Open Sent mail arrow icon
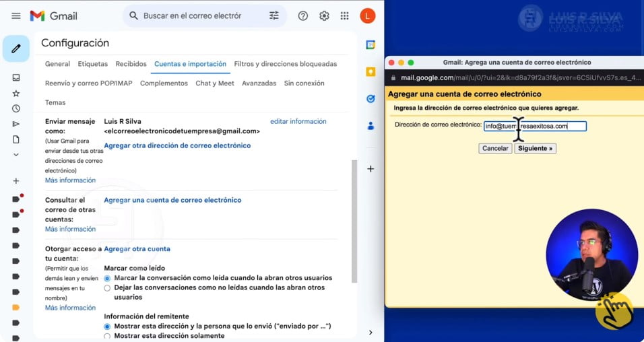 click(x=16, y=124)
